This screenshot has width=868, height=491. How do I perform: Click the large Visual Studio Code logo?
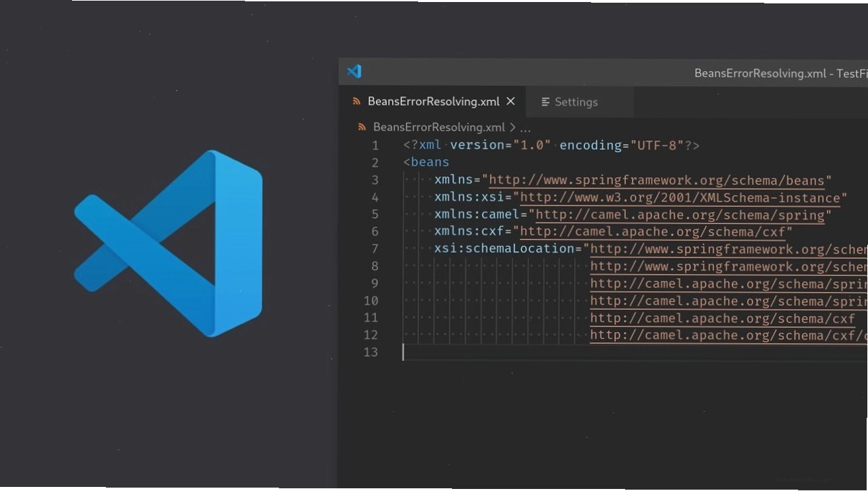coord(168,243)
